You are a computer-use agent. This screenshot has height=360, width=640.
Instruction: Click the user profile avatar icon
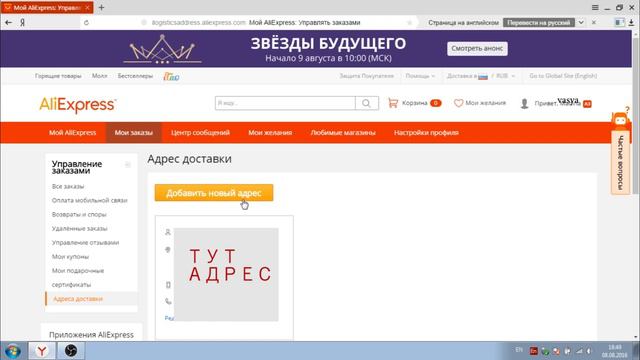point(524,104)
